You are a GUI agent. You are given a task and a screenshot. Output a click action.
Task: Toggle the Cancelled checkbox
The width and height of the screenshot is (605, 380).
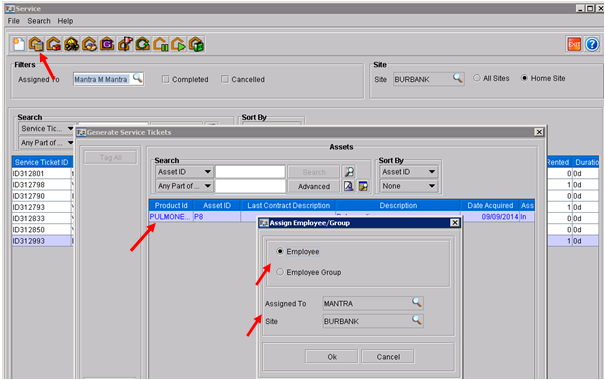click(225, 79)
